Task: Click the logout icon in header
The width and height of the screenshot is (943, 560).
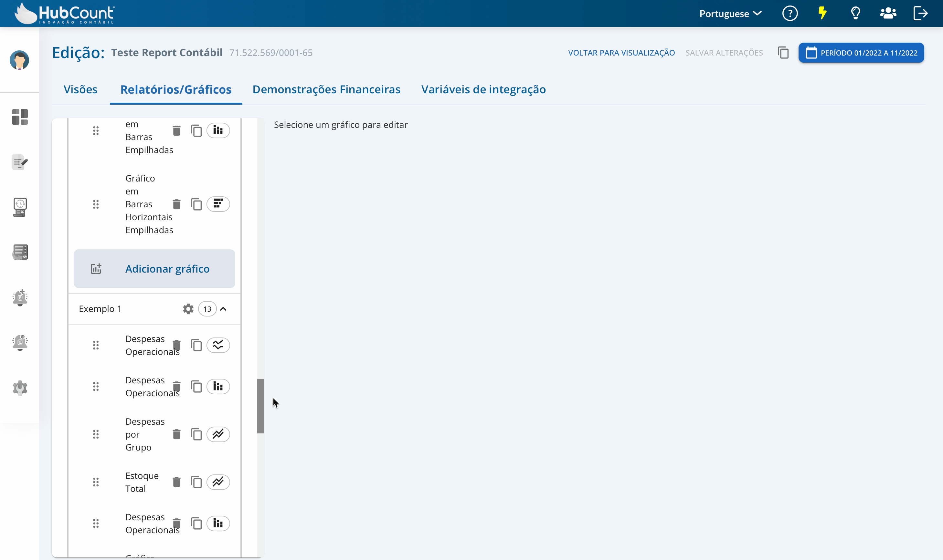Action: pyautogui.click(x=920, y=14)
